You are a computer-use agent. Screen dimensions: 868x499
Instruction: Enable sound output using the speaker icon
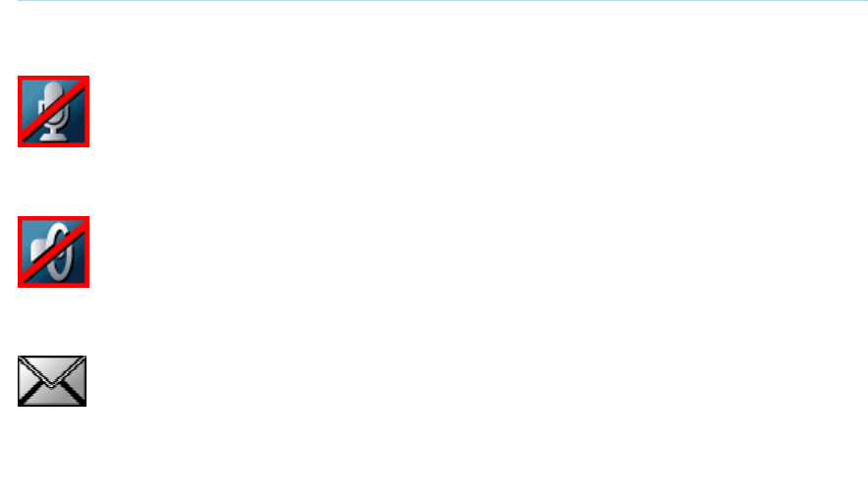pyautogui.click(x=53, y=251)
